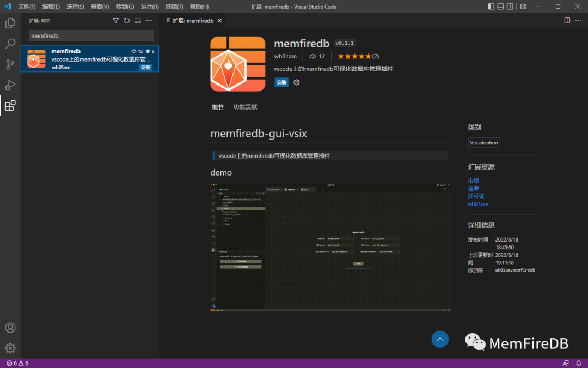Refresh the extensions list
This screenshot has height=368, width=588.
coord(127,21)
